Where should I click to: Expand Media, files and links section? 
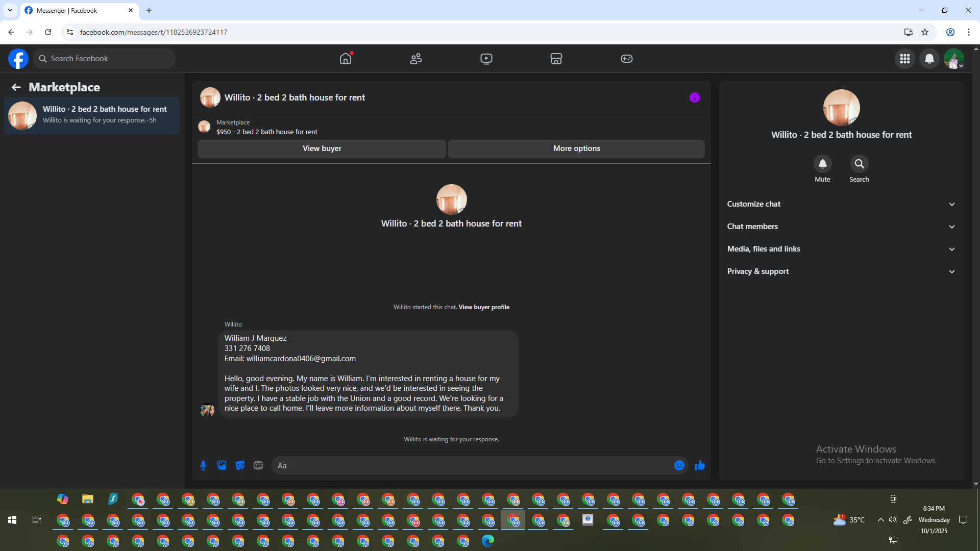841,249
